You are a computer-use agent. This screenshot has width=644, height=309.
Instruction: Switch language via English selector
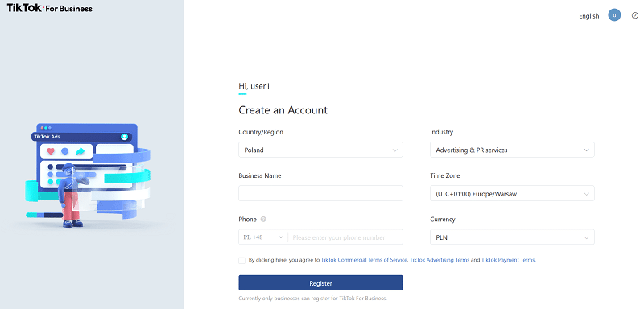coord(589,16)
